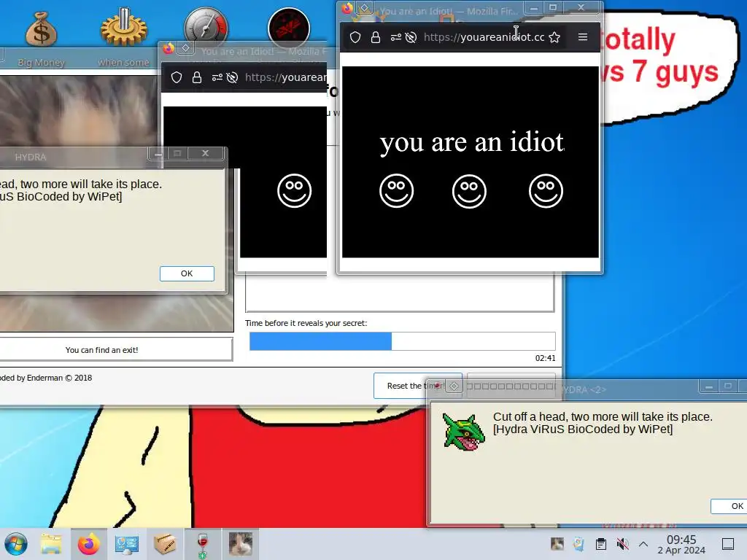Click the cardboard package taskbar icon
The height and width of the screenshot is (560, 747).
(x=165, y=544)
